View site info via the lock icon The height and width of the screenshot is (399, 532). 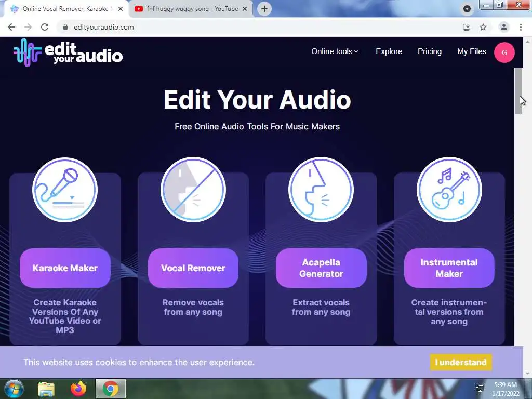click(x=65, y=27)
